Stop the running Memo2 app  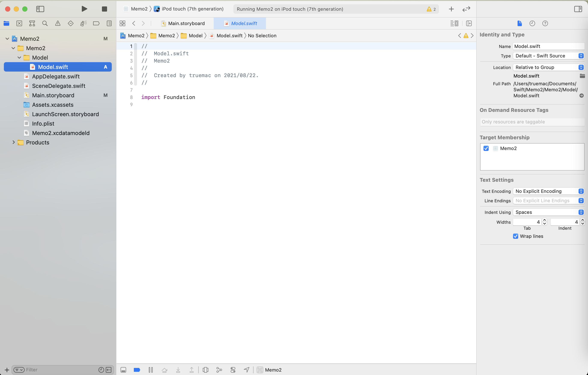coord(104,9)
